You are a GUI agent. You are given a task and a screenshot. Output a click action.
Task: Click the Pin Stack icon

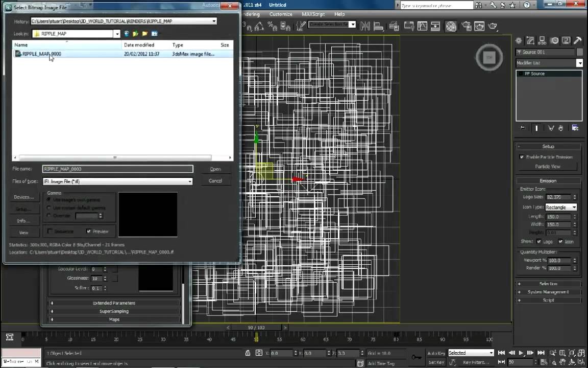coord(523,128)
